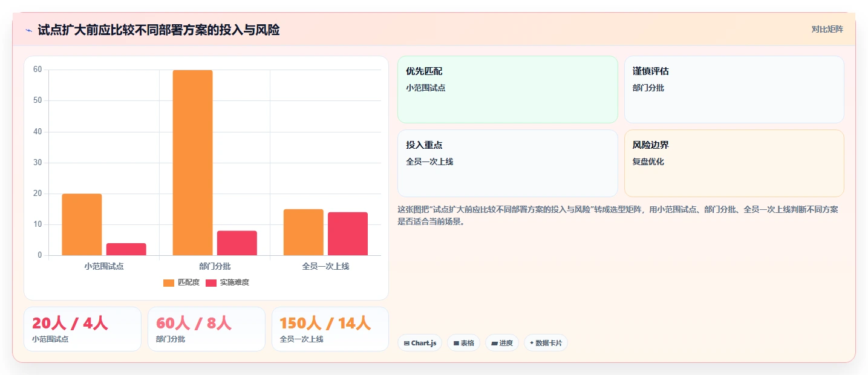Click the 60人 / 8人 stat value
The height and width of the screenshot is (375, 868).
click(x=194, y=324)
